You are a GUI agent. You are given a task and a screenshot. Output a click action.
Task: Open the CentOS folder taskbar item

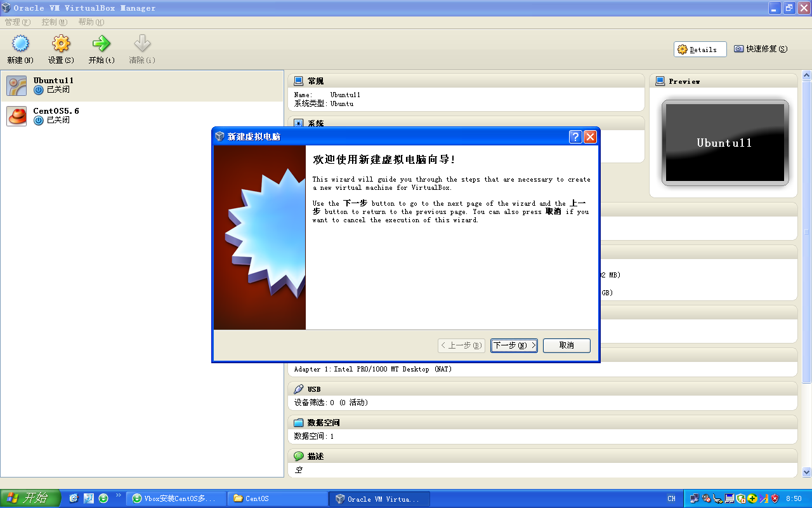277,498
